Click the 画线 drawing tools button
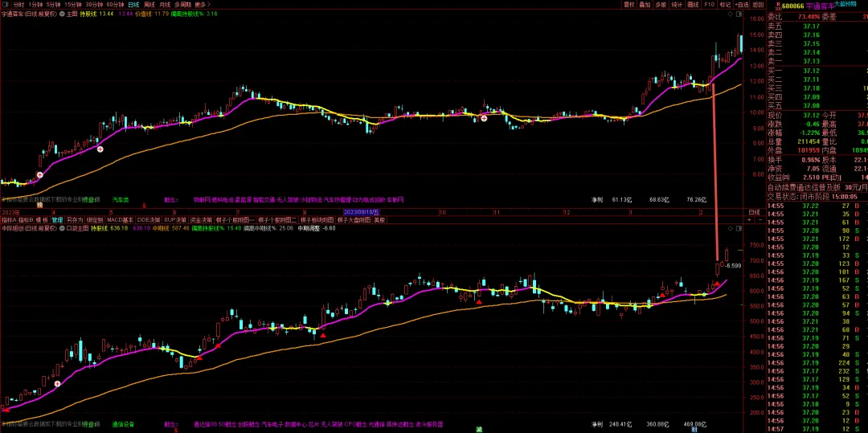This screenshot has height=433, width=868. 693,5
